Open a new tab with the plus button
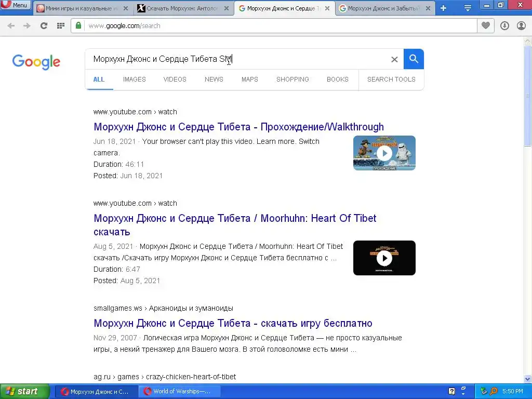 [x=444, y=8]
